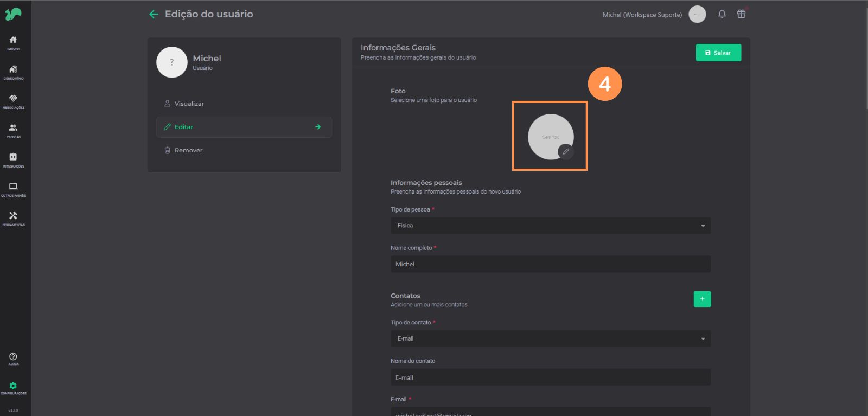Open Integrações from the sidebar
Viewport: 868px width, 416px height.
[13, 159]
